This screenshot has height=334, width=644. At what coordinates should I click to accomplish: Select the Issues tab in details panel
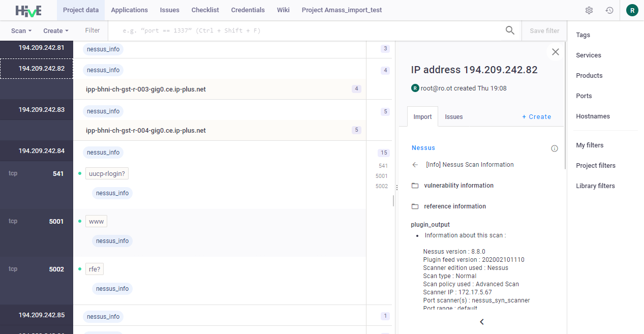pos(454,116)
